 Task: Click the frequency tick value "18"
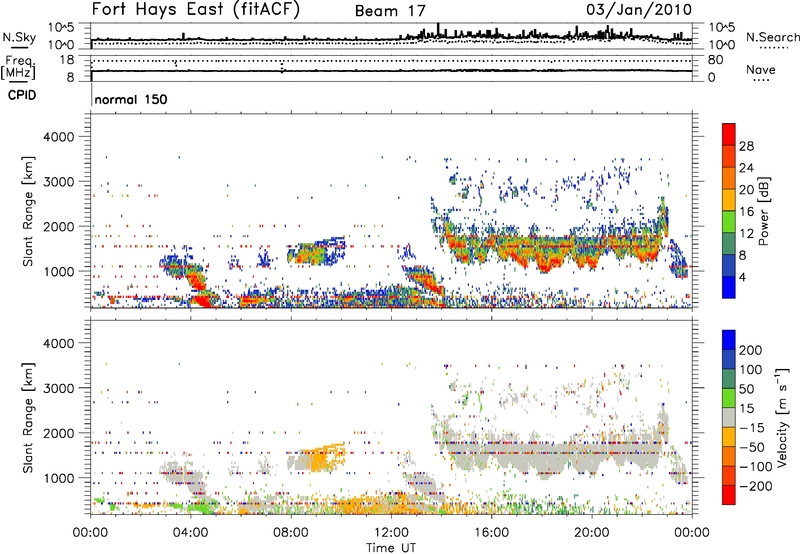[x=67, y=60]
